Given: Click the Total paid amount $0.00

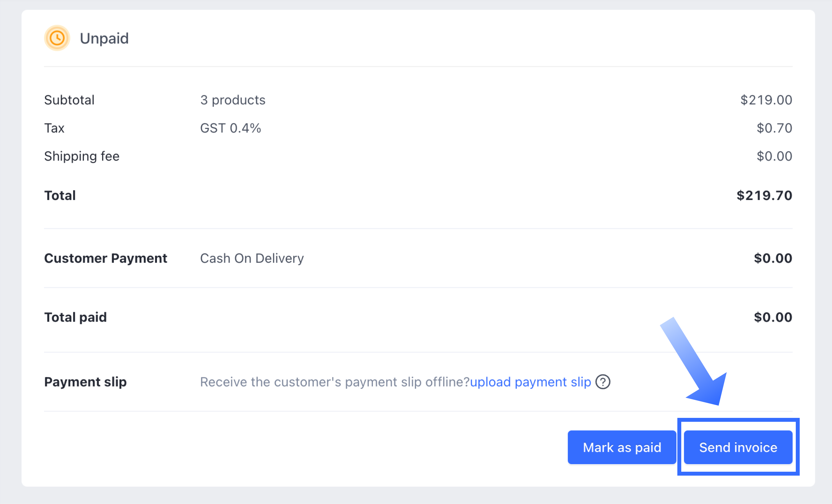Looking at the screenshot, I should pos(773,317).
